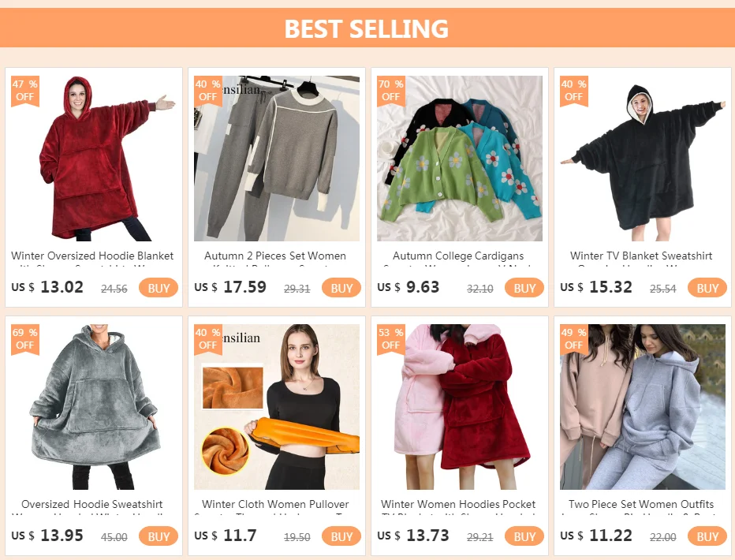Image resolution: width=735 pixels, height=560 pixels.
Task: Open the red hoodie blanket product image
Action: pyautogui.click(x=94, y=159)
